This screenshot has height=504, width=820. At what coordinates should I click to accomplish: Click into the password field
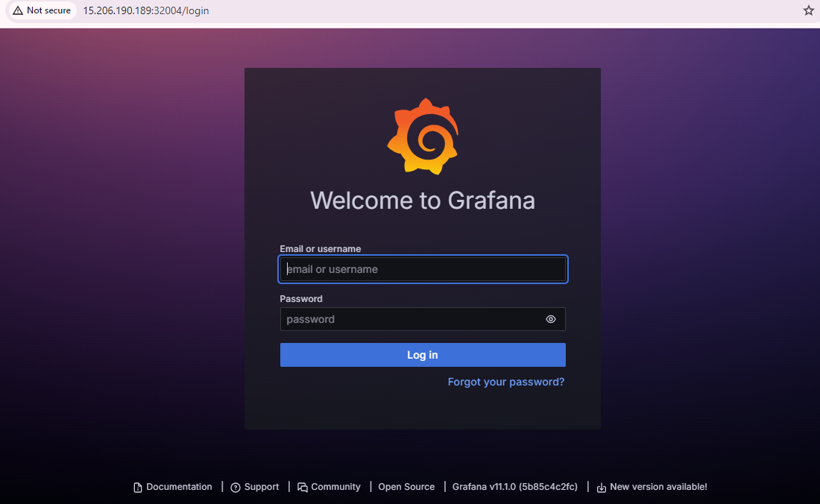[423, 319]
